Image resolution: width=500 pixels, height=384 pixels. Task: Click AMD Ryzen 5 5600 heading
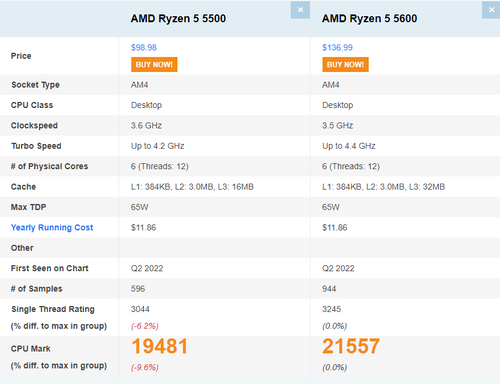[x=370, y=18]
